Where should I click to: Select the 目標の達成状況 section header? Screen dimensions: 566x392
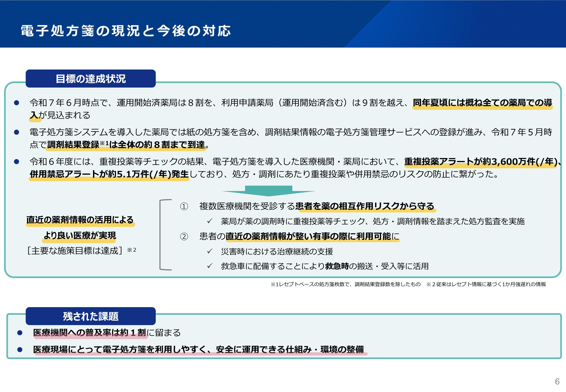click(91, 79)
